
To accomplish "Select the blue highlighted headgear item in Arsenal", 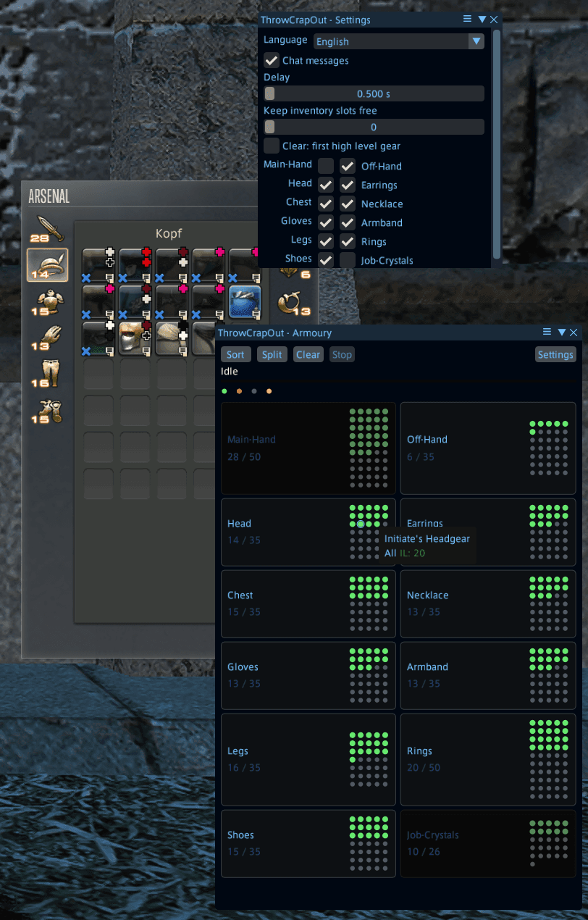I will pos(245,301).
